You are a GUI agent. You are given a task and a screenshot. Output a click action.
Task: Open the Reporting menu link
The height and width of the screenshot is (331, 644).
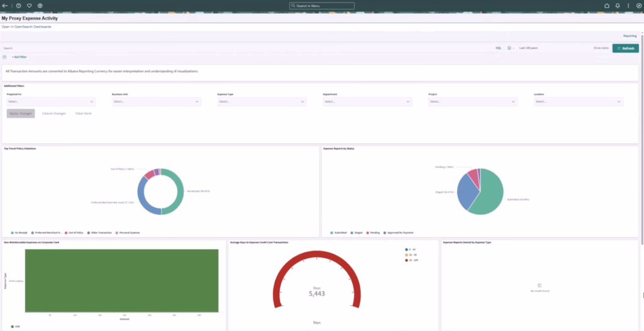(x=630, y=36)
